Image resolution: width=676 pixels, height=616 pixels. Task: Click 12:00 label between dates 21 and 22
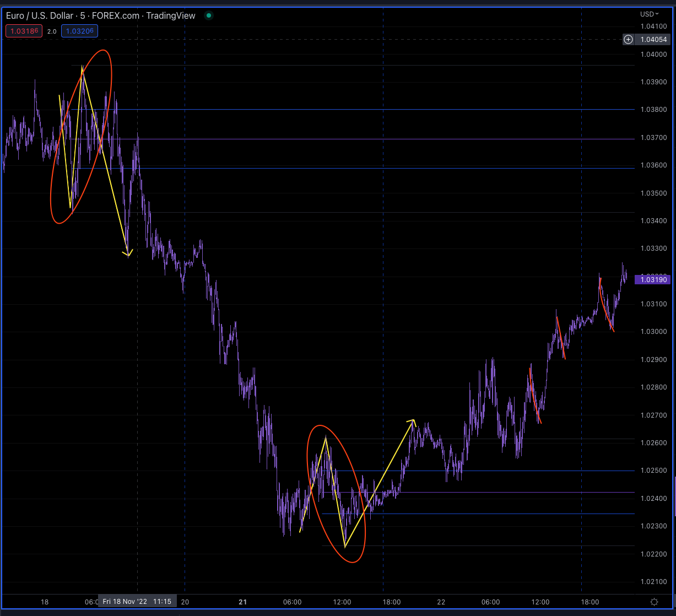pos(342,602)
